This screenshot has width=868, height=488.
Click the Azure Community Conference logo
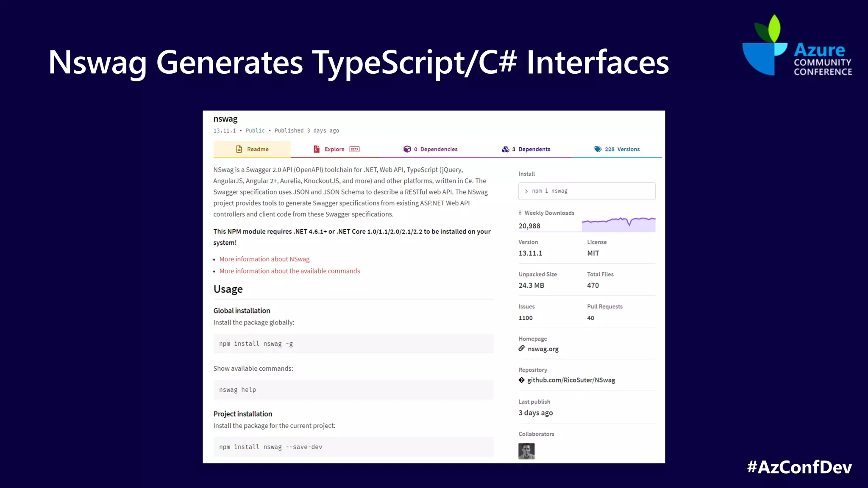(797, 46)
